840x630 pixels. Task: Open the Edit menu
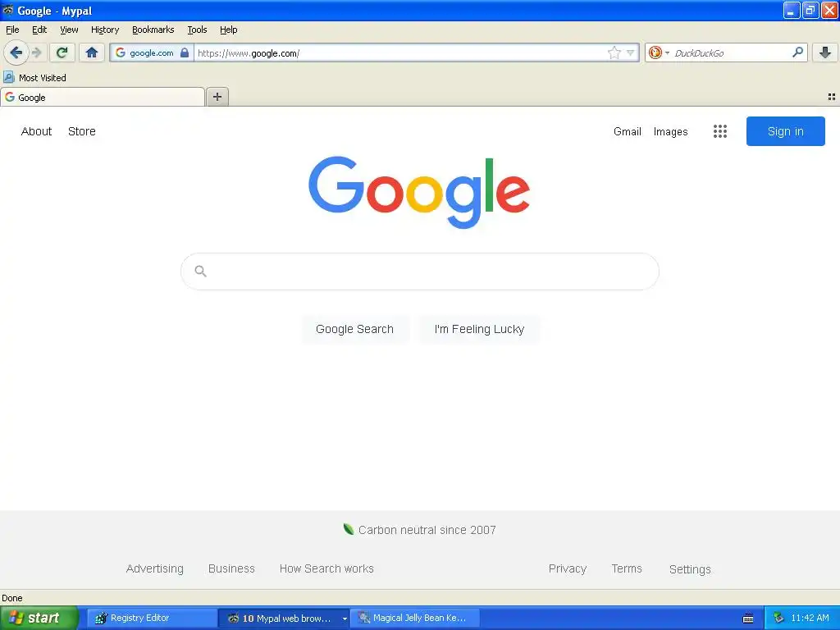[x=39, y=30]
